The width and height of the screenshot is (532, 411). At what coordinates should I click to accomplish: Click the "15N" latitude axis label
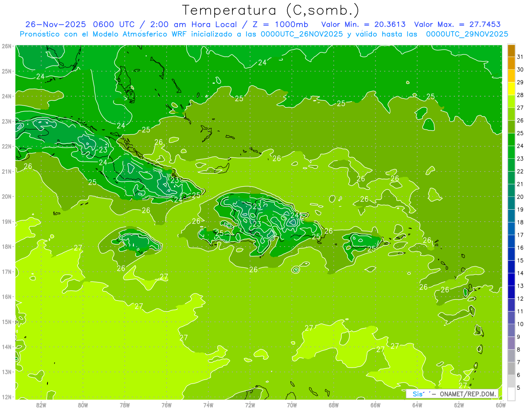point(7,321)
